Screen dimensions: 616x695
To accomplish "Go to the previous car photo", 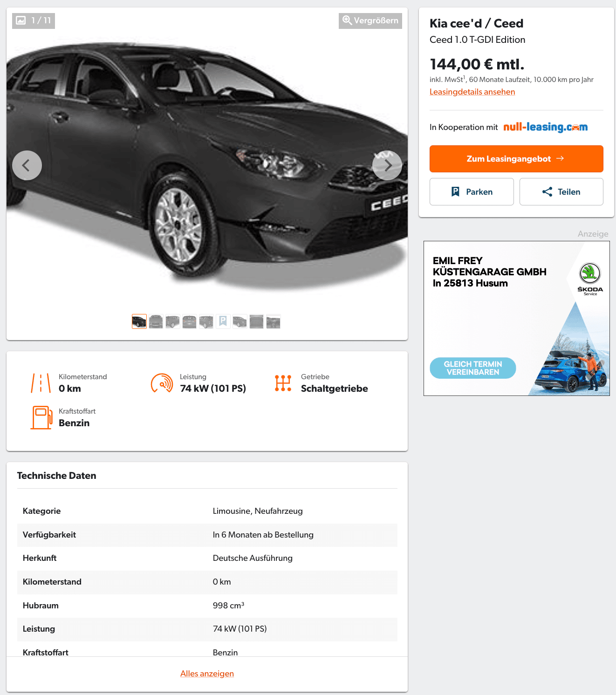I will pyautogui.click(x=27, y=165).
